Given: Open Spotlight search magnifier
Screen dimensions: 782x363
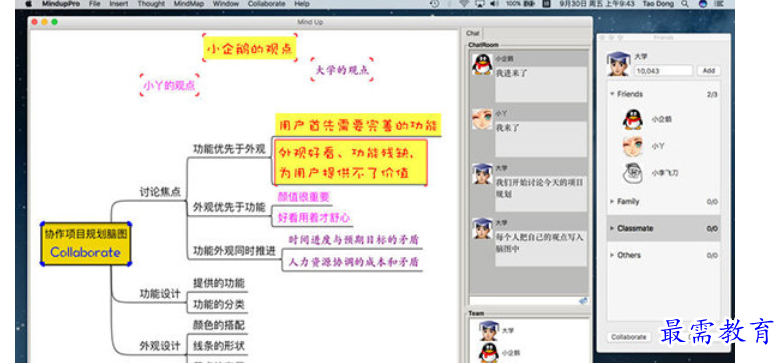Looking at the screenshot, I should coord(685,3).
